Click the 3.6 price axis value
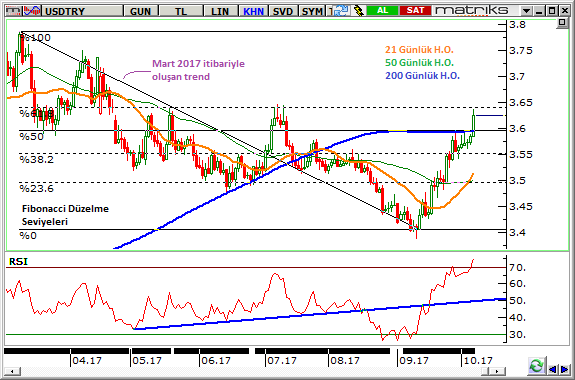 pyautogui.click(x=517, y=129)
